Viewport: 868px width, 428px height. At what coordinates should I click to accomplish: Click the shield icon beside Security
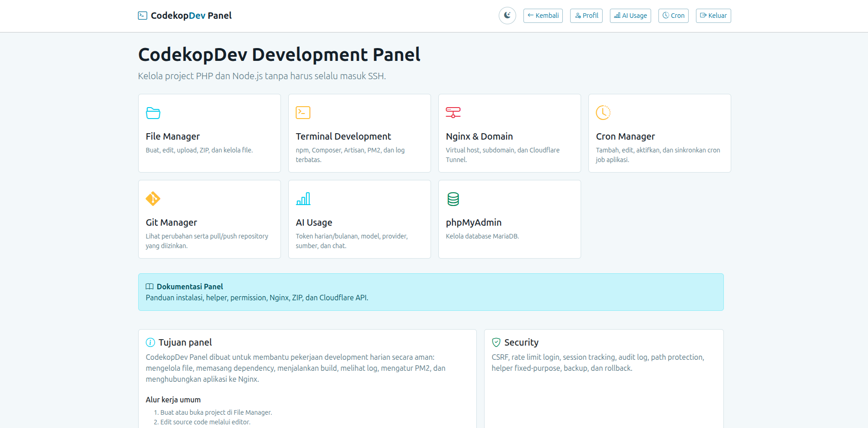point(496,342)
